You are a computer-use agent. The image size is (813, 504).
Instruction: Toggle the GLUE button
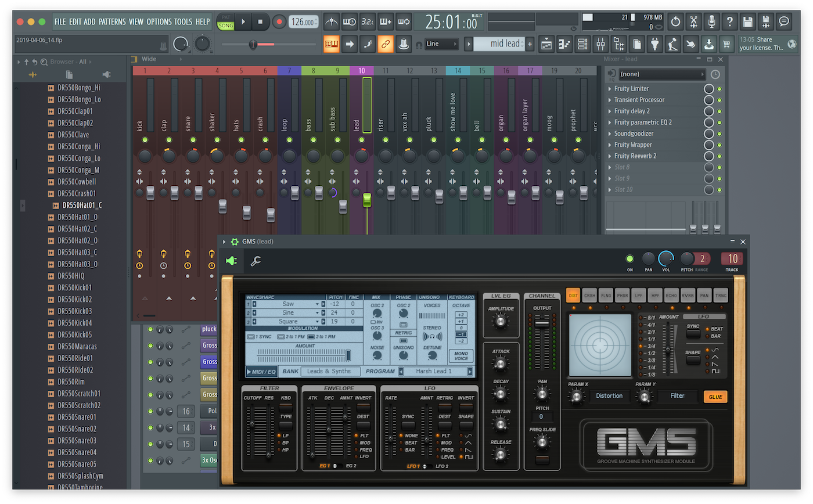pyautogui.click(x=715, y=397)
